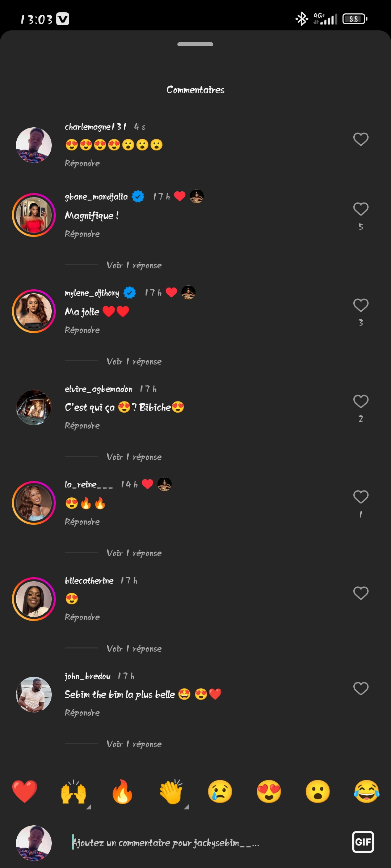Grab the sheet drag handle at top
This screenshot has height=868, width=391.
click(195, 44)
